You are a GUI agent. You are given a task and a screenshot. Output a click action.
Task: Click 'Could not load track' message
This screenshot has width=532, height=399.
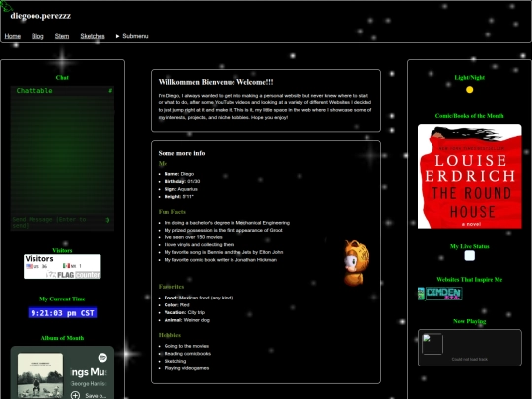point(470,359)
